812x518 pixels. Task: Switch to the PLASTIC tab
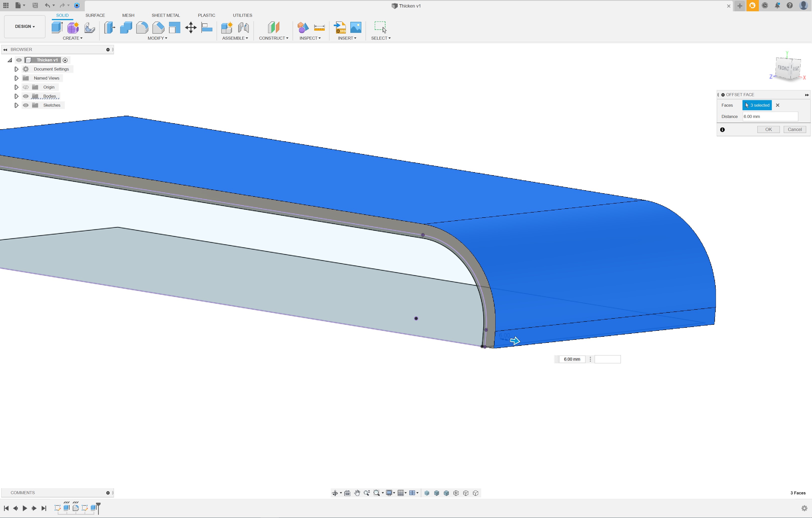click(x=206, y=15)
